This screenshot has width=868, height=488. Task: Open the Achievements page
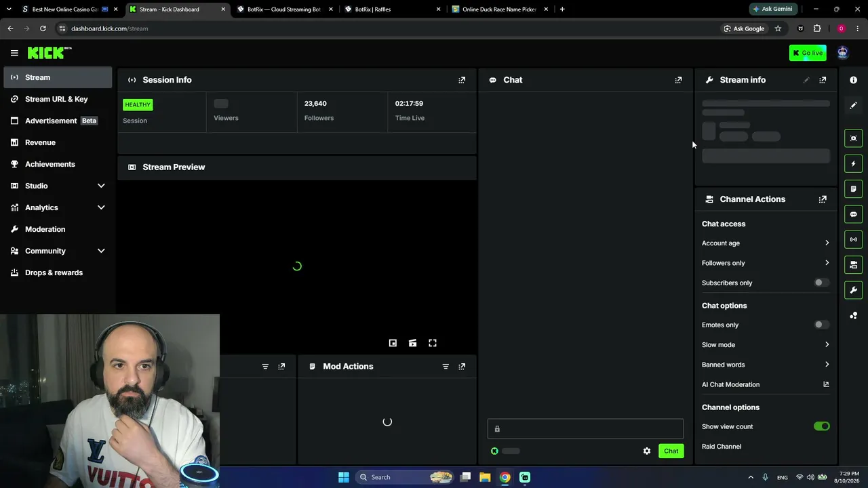[58, 164]
